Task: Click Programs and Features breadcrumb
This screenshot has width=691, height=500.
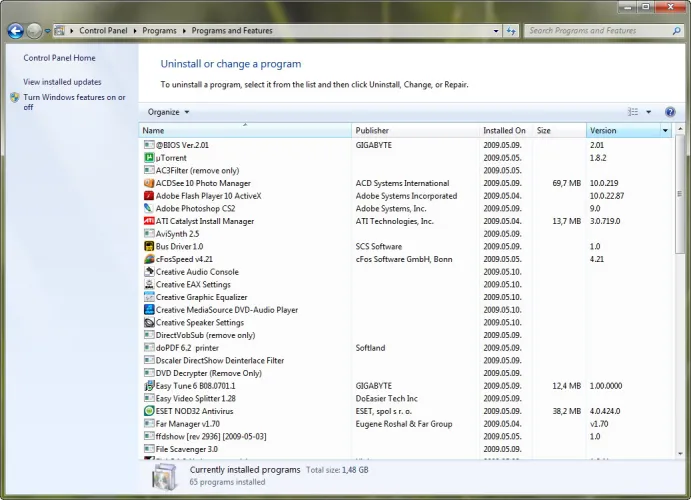Action: pyautogui.click(x=232, y=31)
